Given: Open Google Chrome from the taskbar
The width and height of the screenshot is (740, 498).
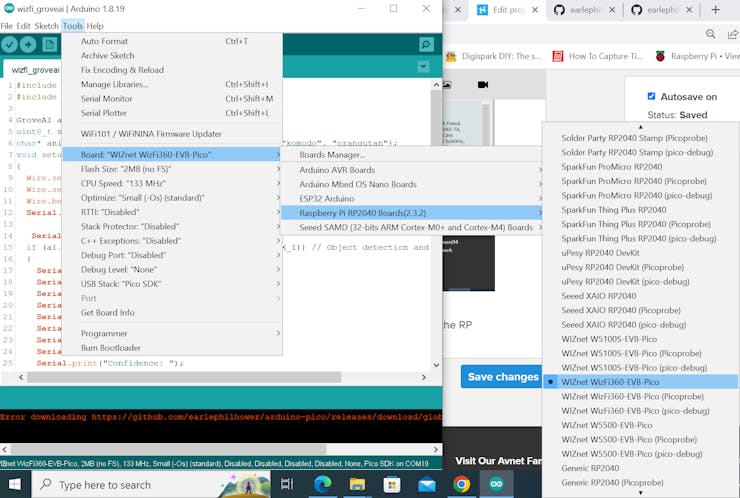Looking at the screenshot, I should (x=461, y=485).
